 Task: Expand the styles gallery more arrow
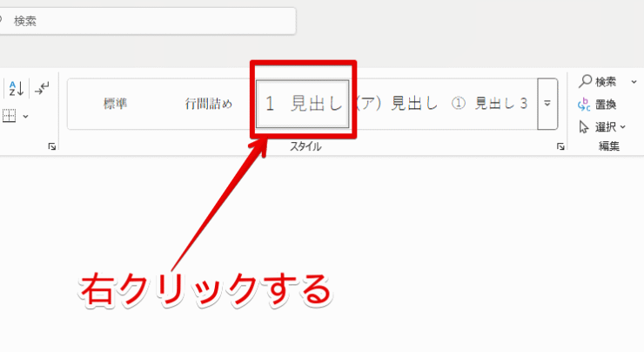pos(547,104)
